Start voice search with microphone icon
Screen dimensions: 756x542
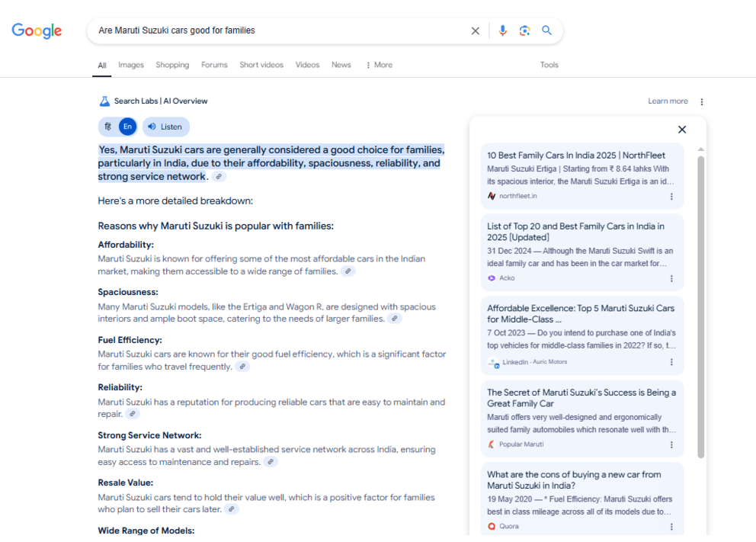[502, 31]
